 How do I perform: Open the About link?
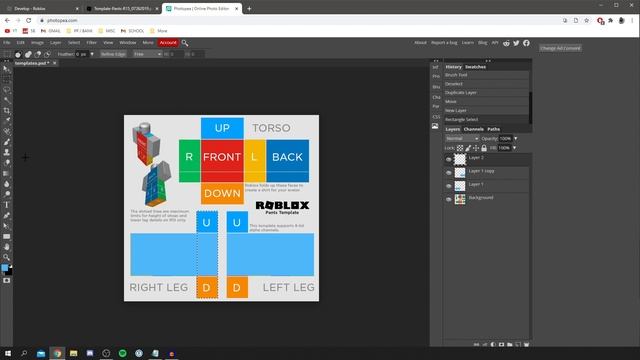pyautogui.click(x=420, y=43)
